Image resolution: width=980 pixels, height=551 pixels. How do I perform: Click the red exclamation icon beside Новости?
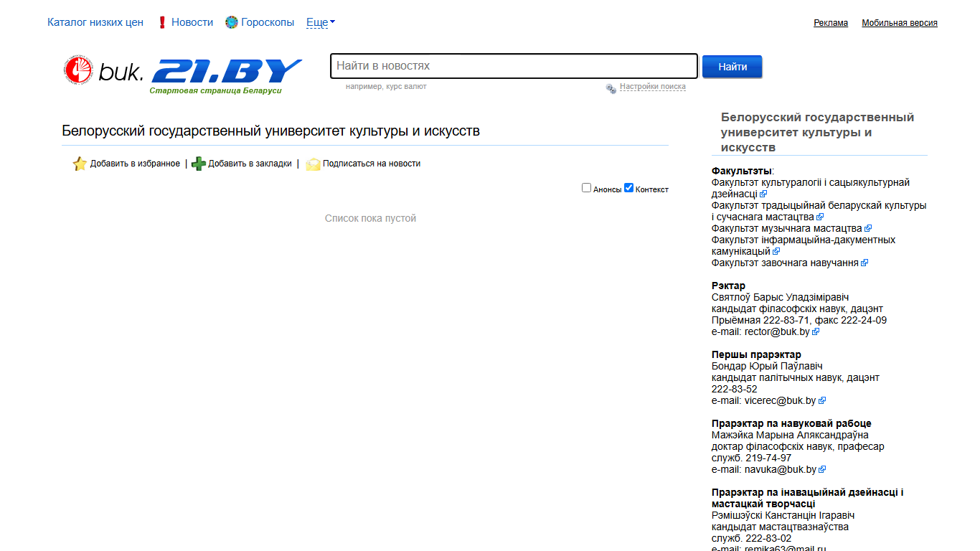pos(162,22)
